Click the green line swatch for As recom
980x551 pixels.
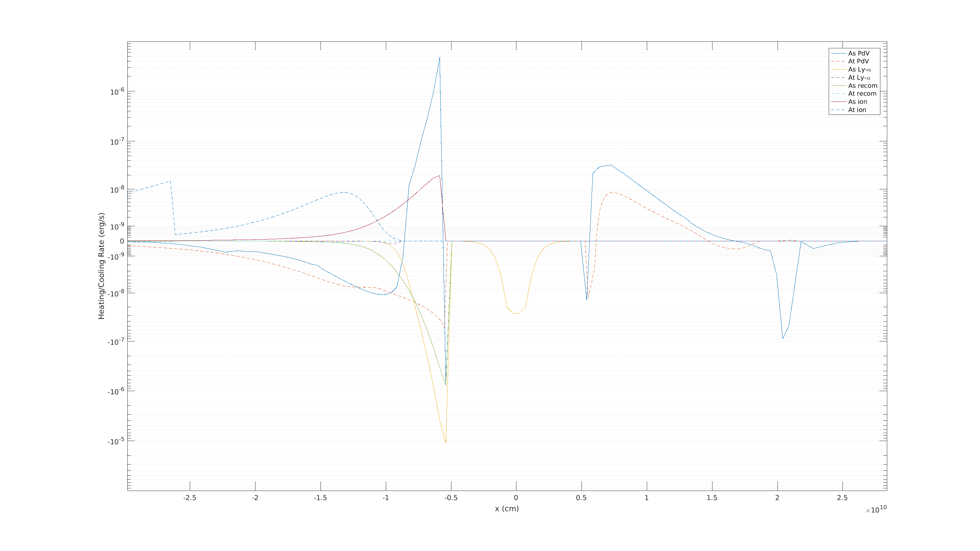(839, 86)
